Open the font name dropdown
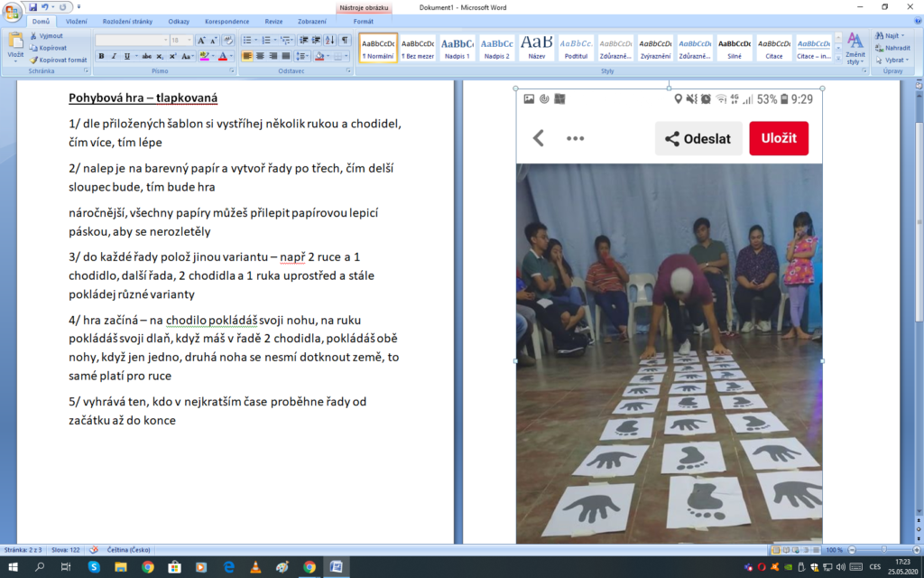 (166, 40)
